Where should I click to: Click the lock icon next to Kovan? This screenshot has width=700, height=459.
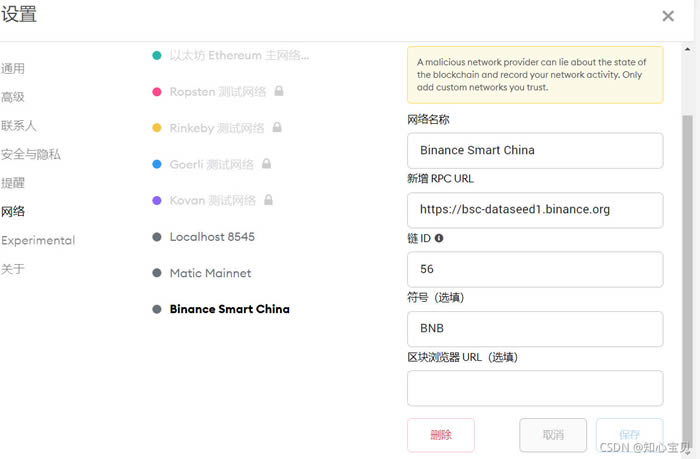(x=268, y=199)
